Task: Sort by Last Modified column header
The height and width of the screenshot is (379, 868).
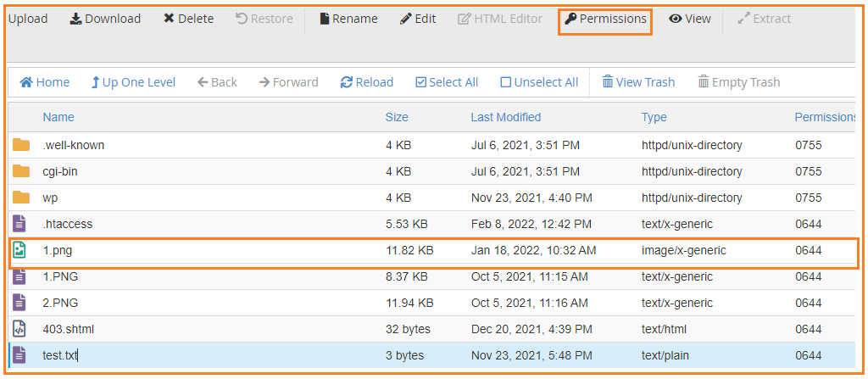Action: pos(505,117)
